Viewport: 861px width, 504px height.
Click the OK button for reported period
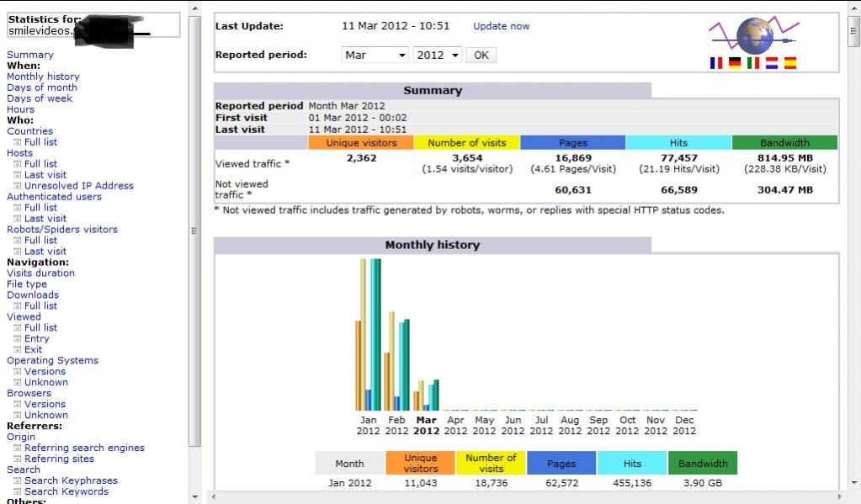tap(481, 55)
